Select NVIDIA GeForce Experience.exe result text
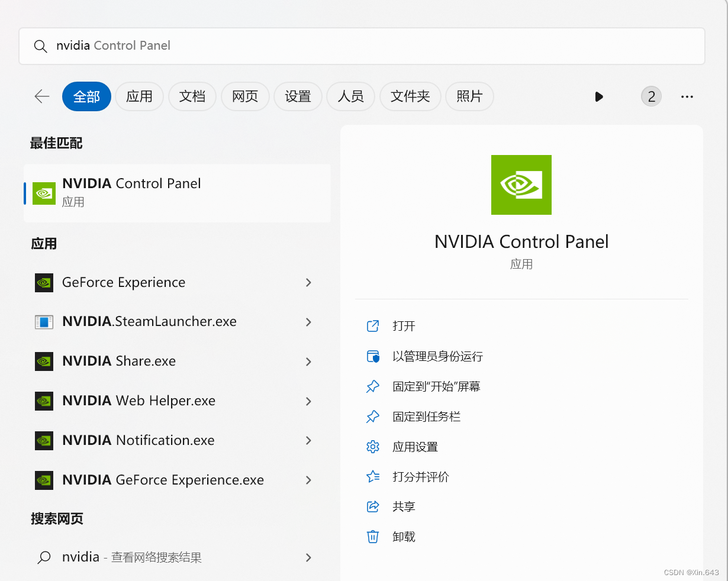 163,480
